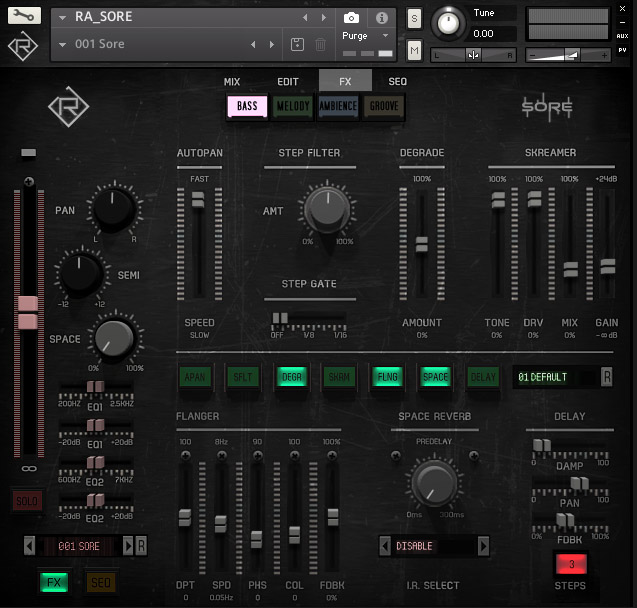Click the save preset disk icon
Screen dimensions: 637x608
(x=297, y=44)
